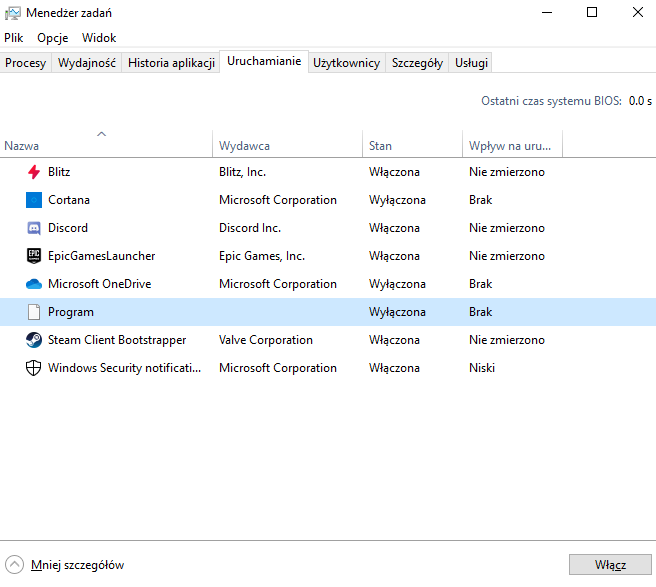Screen dimensions: 656x587
Task: Click the Włącz button
Action: coord(610,565)
